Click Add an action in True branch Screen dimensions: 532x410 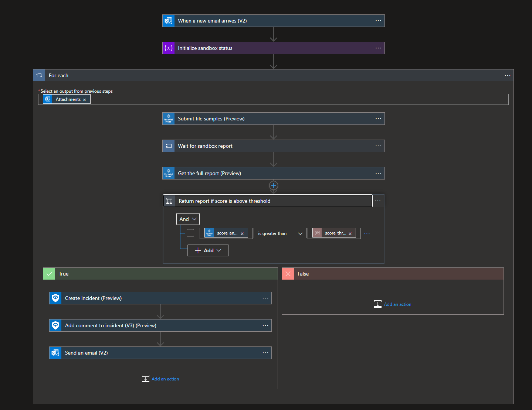point(165,379)
